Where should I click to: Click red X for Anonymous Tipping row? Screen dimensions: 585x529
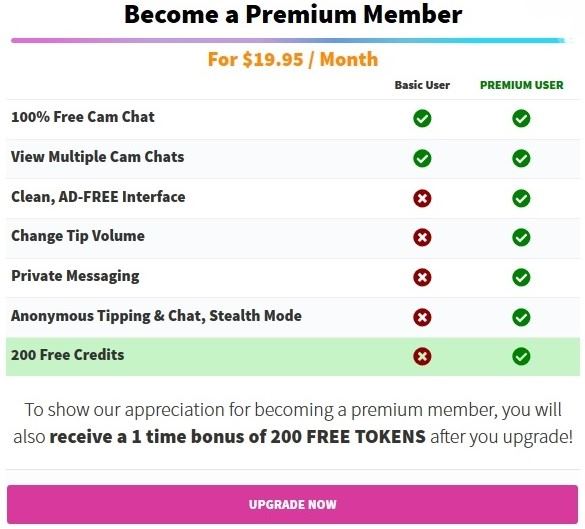(422, 317)
